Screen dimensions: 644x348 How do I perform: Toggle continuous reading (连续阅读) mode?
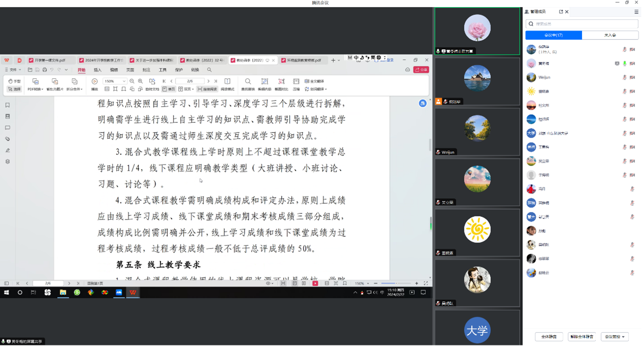click(207, 89)
